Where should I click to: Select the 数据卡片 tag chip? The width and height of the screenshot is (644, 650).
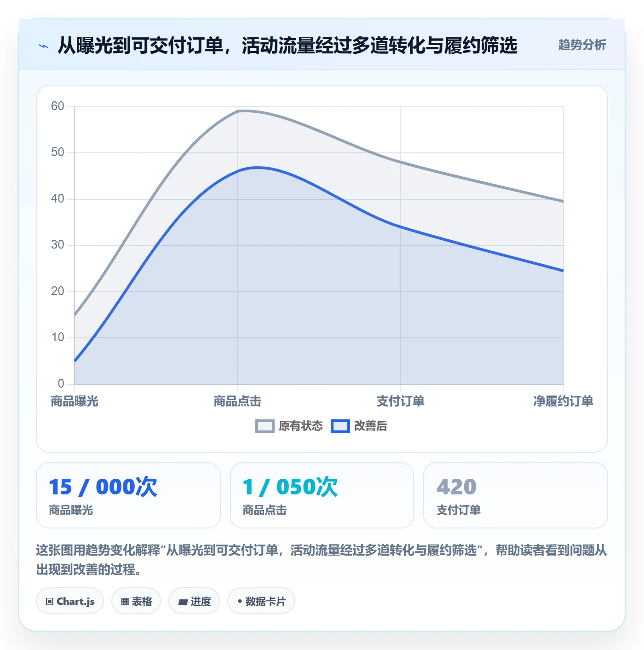(261, 601)
